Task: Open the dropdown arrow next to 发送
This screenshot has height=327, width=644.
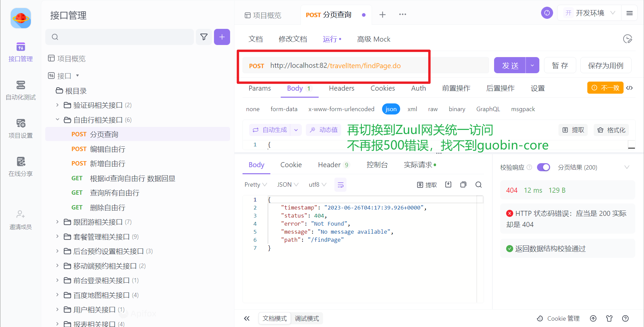Action: (x=532, y=65)
